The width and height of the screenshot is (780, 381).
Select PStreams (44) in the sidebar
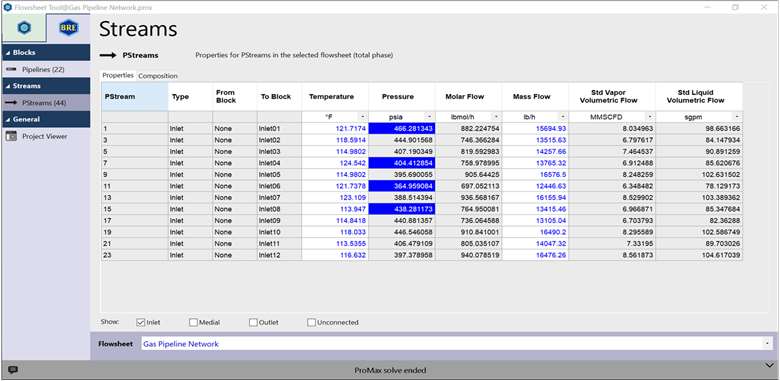44,103
